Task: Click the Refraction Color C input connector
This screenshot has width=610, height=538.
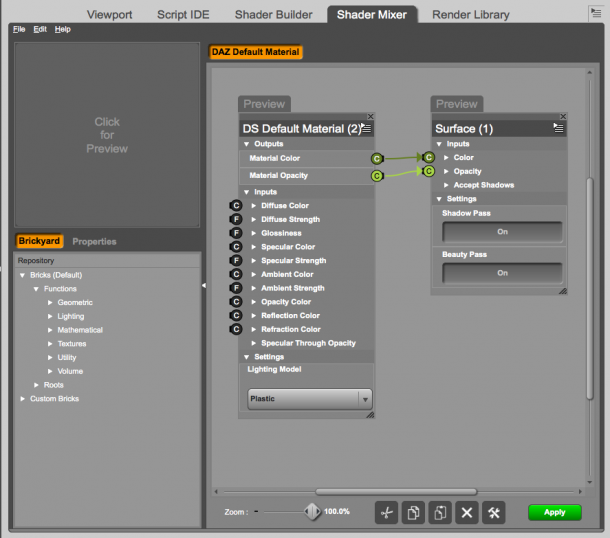Action: [x=236, y=329]
